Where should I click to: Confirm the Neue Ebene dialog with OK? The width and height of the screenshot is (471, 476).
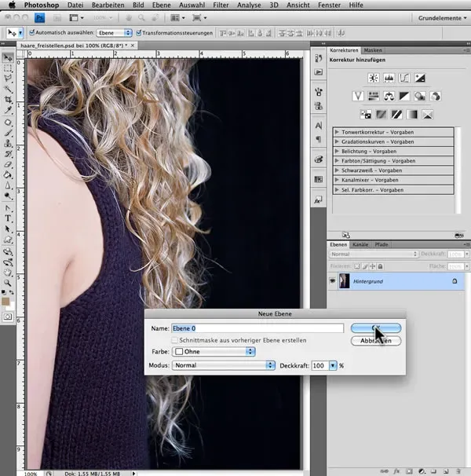point(376,328)
